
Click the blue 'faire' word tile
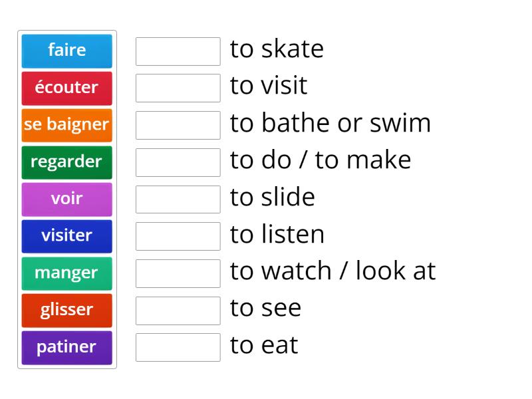[66, 51]
